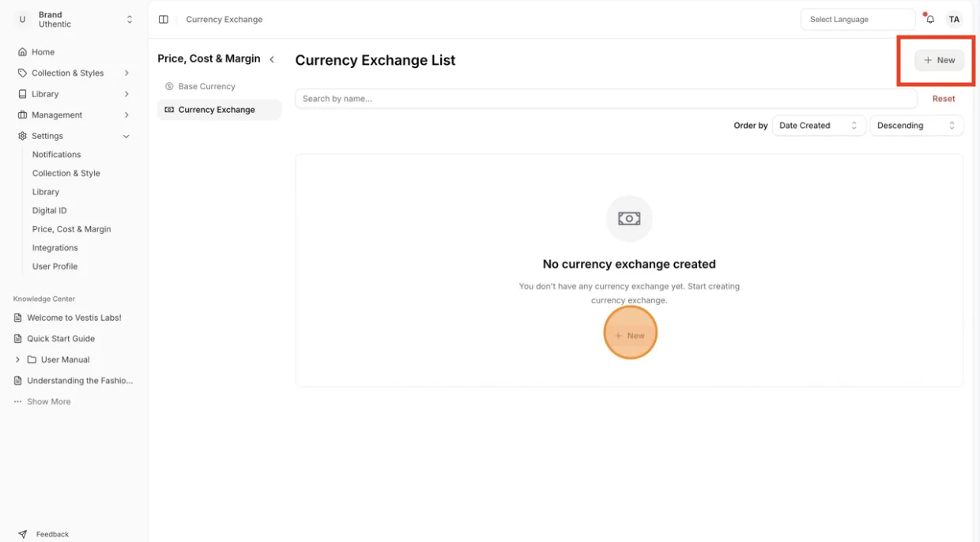Image resolution: width=980 pixels, height=542 pixels.
Task: Open the TA user avatar menu
Action: coord(954,19)
